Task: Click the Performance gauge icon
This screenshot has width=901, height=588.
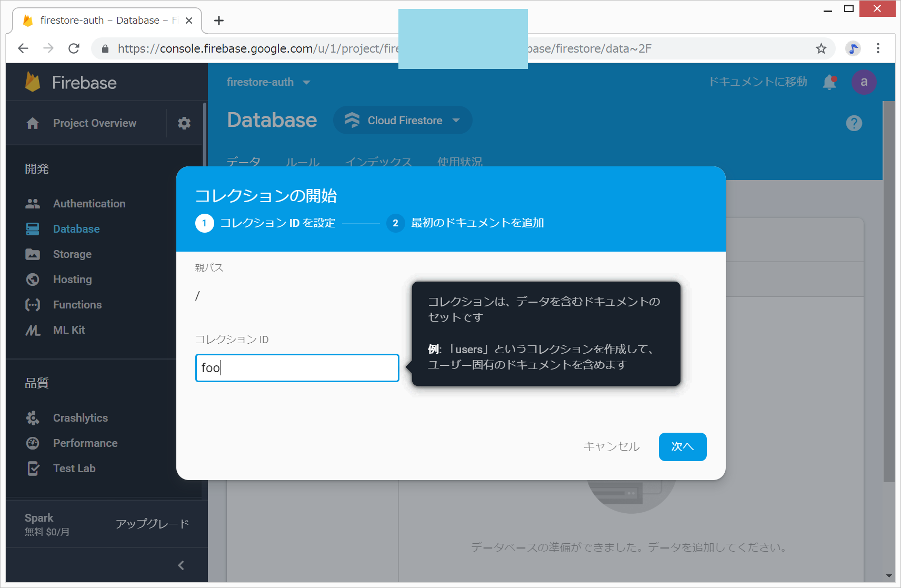Action: (x=33, y=443)
